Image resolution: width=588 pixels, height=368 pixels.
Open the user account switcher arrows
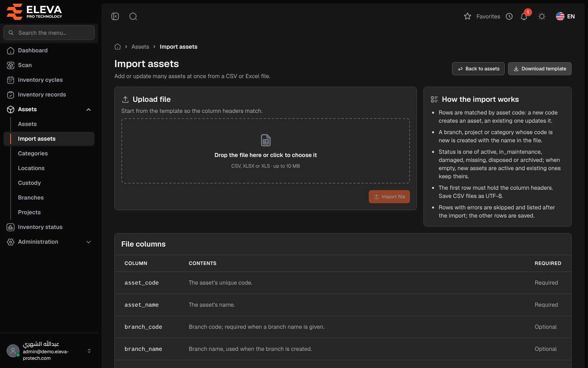[x=89, y=351]
